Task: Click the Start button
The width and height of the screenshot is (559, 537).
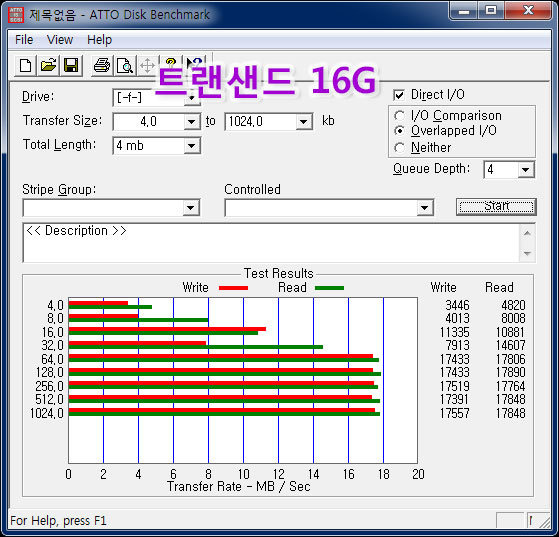Action: (x=496, y=207)
